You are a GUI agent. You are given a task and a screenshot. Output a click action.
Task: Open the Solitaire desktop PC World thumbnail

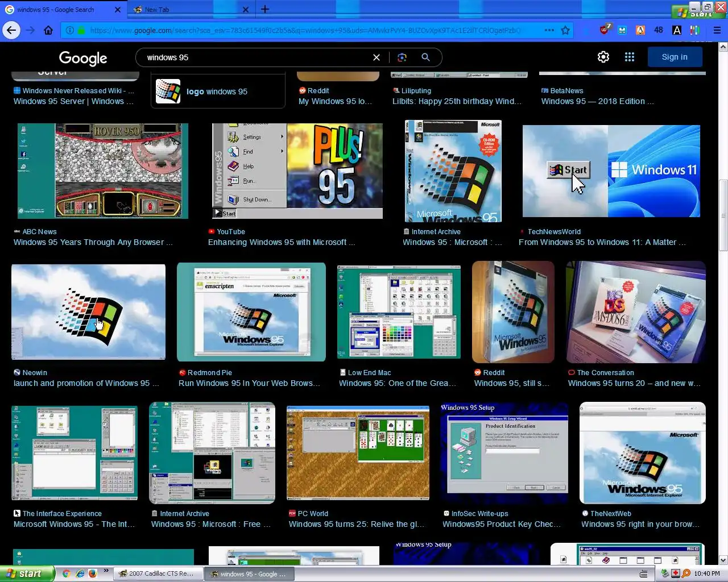click(x=358, y=453)
